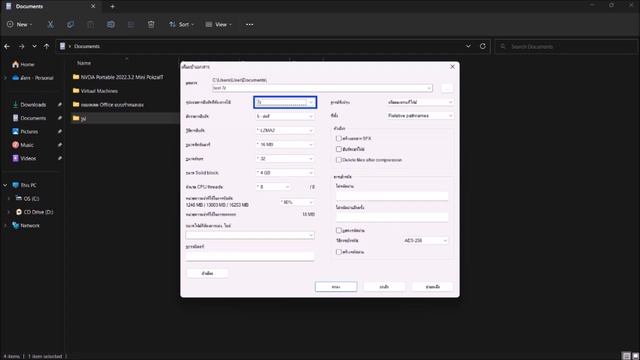The height and width of the screenshot is (360, 640).
Task: Click the middle Cancel button in the dialog
Action: coord(384,287)
